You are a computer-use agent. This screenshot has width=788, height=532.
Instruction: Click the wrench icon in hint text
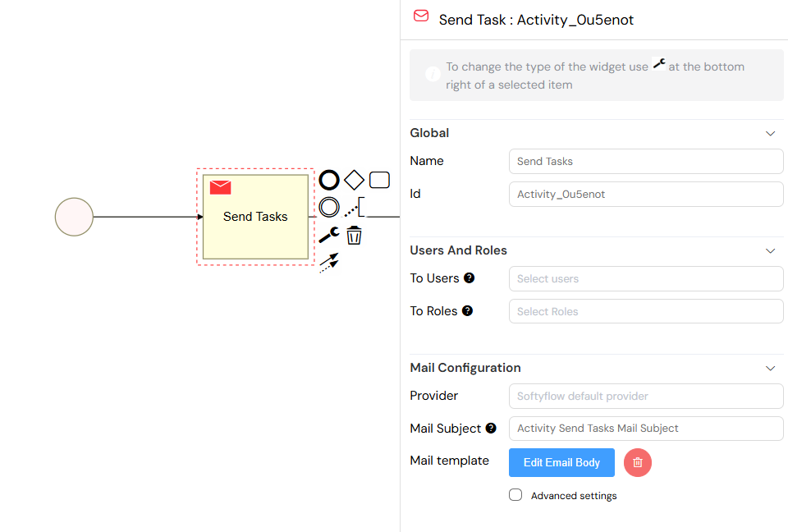click(659, 64)
